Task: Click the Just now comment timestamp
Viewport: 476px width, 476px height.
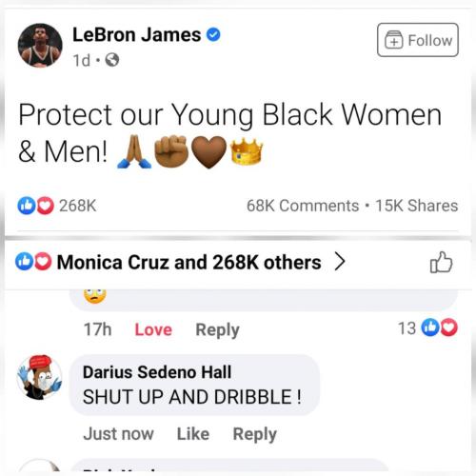Action: tap(118, 434)
